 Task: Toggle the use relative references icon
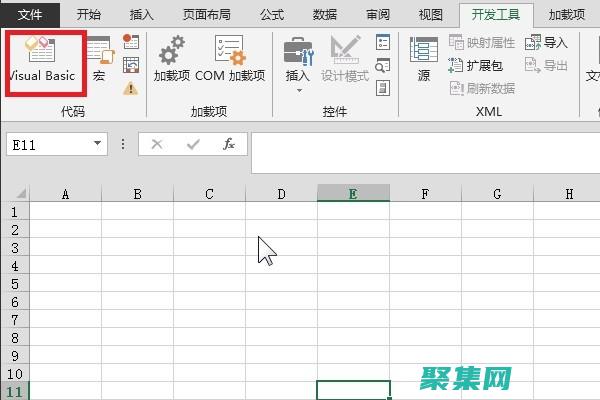pyautogui.click(x=131, y=65)
